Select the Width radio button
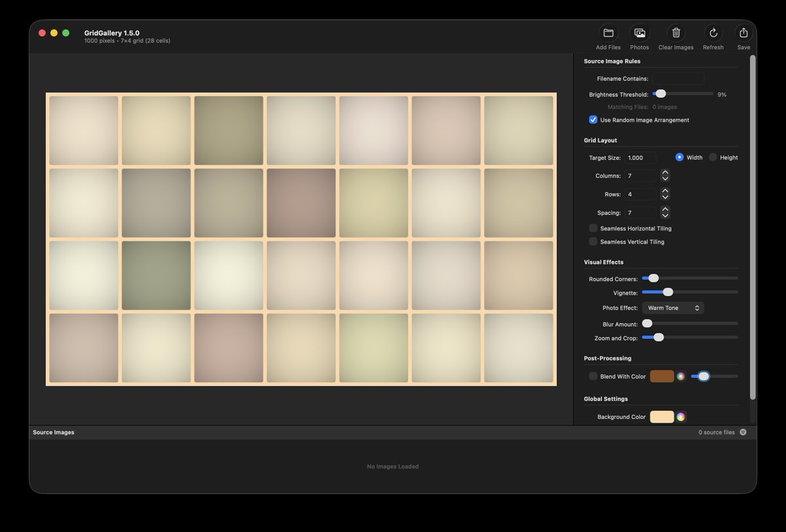This screenshot has width=786, height=532. (x=679, y=157)
